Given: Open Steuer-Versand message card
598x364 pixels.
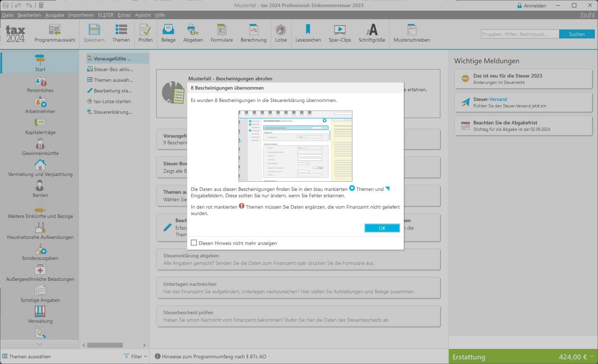Looking at the screenshot, I should click(x=523, y=102).
